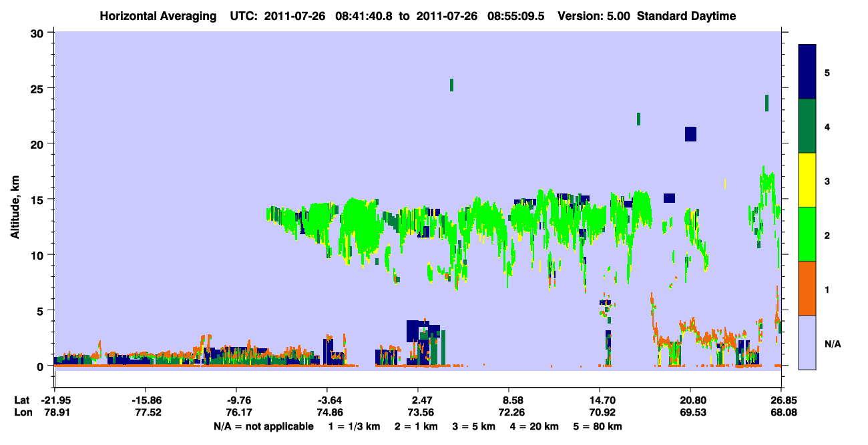Click the dark blue block near 21 km altitude
The height and width of the screenshot is (445, 868).
coord(690,134)
